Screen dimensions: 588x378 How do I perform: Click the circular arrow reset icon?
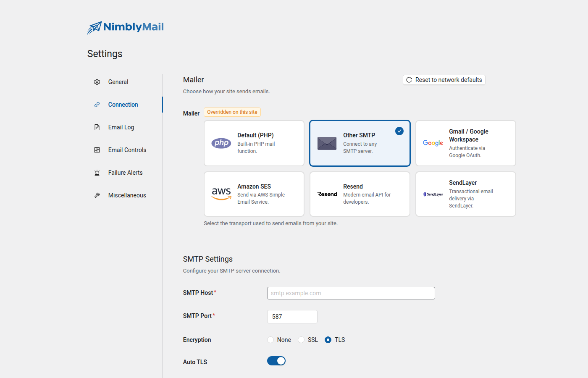coord(409,80)
